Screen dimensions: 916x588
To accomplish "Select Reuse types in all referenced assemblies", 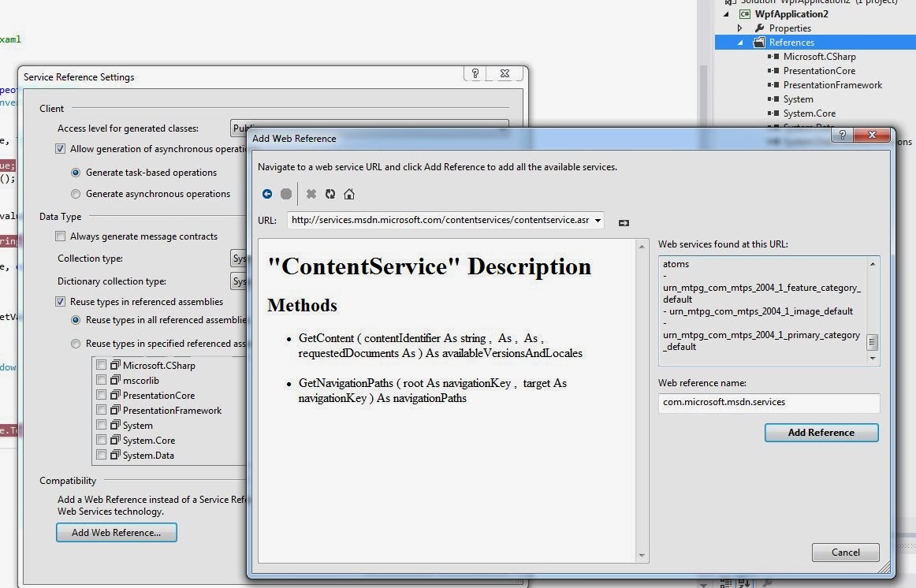I will coord(76,320).
